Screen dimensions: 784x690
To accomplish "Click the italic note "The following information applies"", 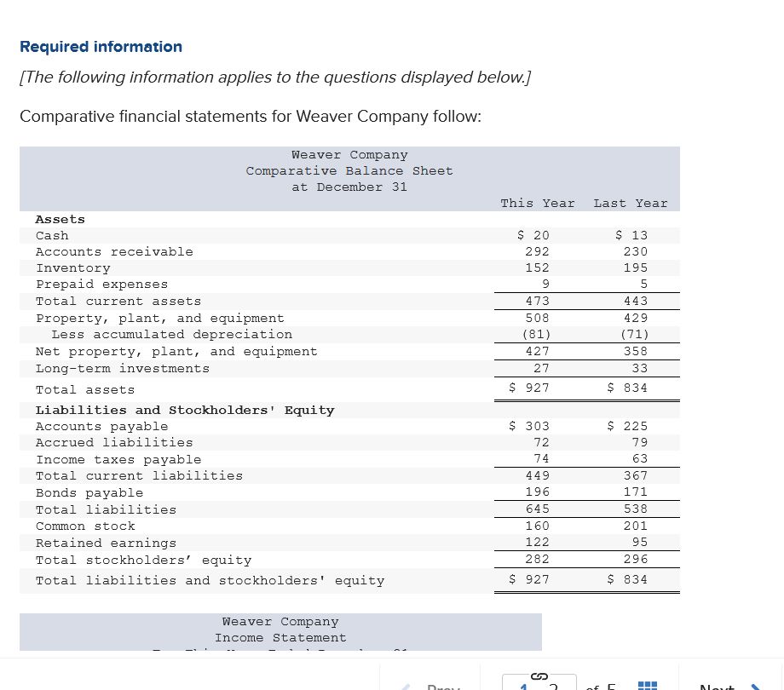I will (x=275, y=77).
